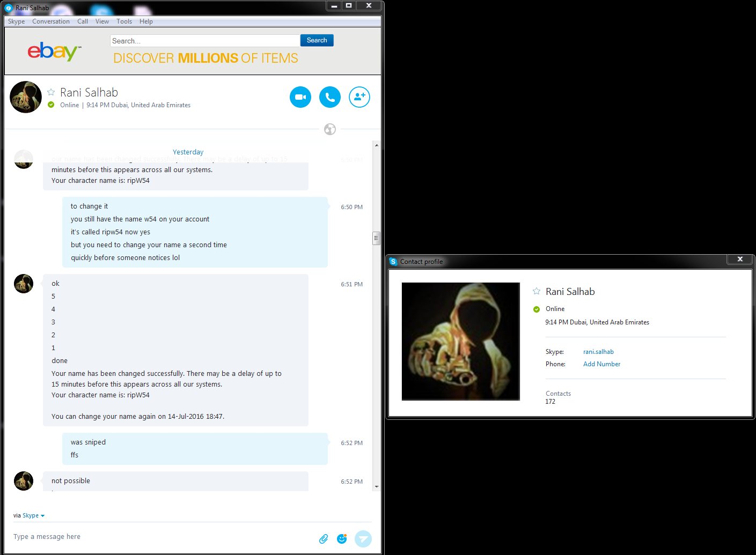
Task: Click the 6:51 PM timestamp
Action: 351,284
